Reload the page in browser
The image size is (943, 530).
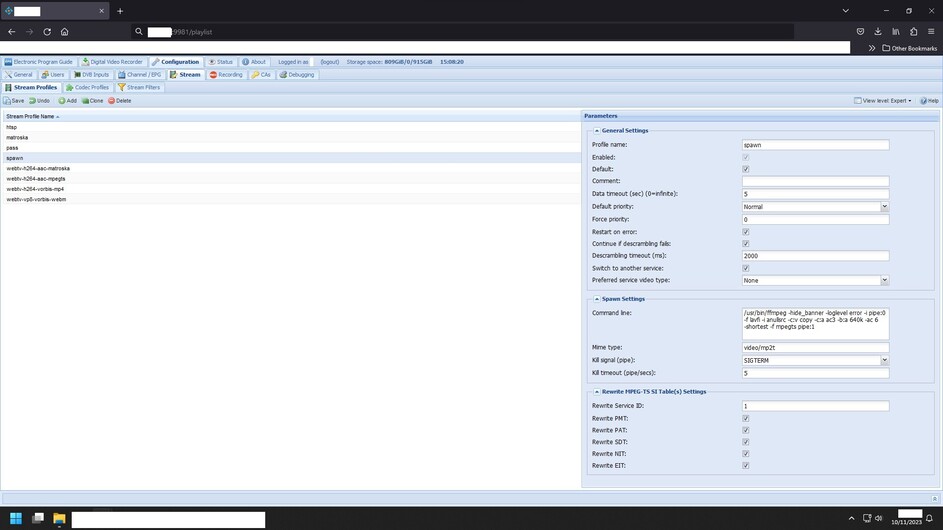point(47,32)
